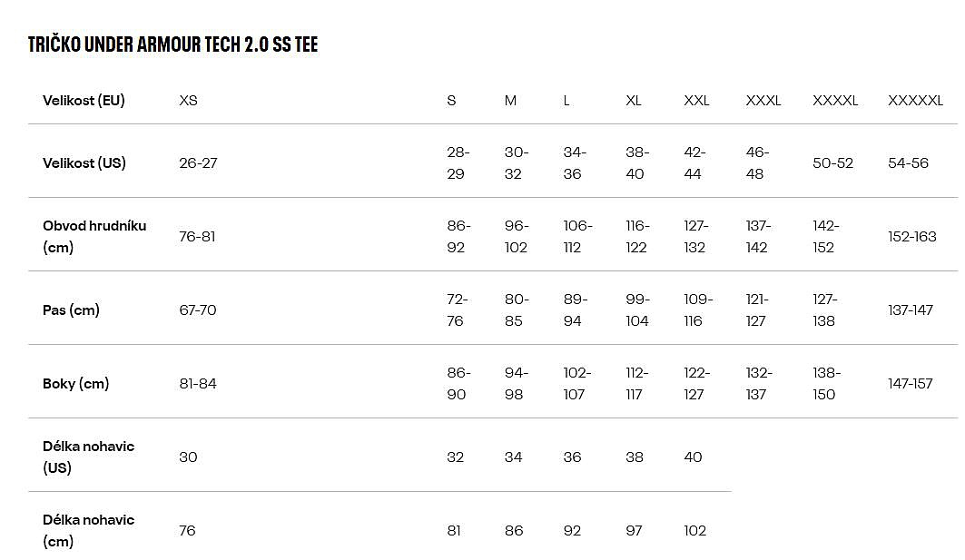Viewport: 965px width, 560px height.
Task: Click the leg length value 102
Action: pyautogui.click(x=694, y=531)
